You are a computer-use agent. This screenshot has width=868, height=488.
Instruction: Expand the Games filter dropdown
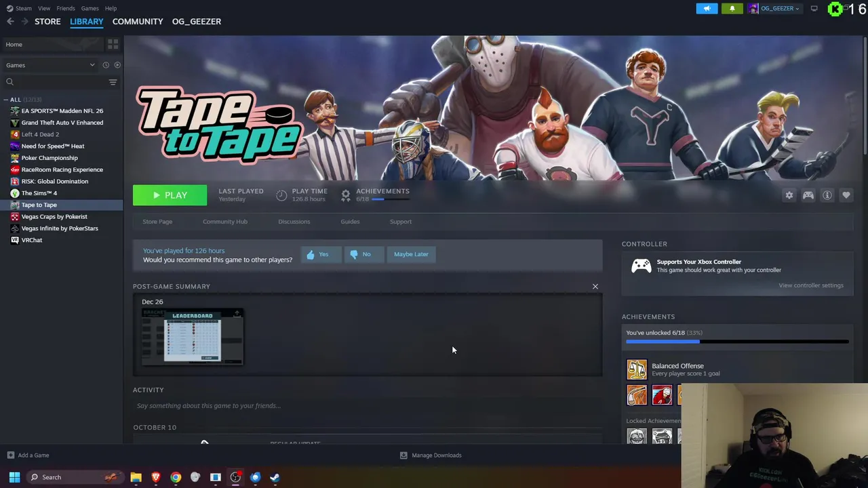point(50,65)
